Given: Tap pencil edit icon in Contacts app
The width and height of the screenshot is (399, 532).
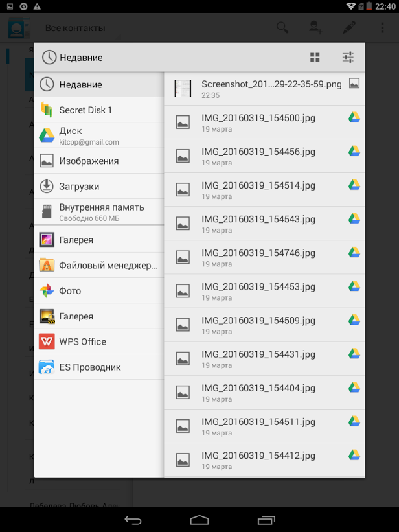Looking at the screenshot, I should click(348, 27).
